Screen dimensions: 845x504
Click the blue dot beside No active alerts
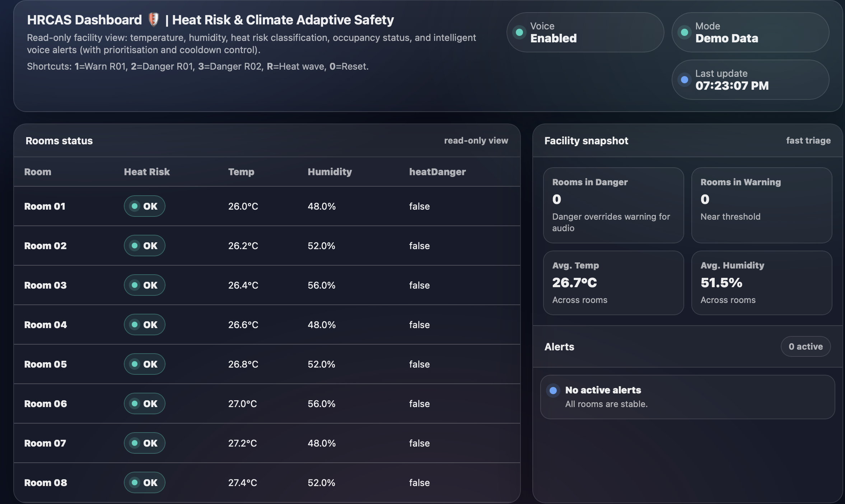[x=553, y=390]
